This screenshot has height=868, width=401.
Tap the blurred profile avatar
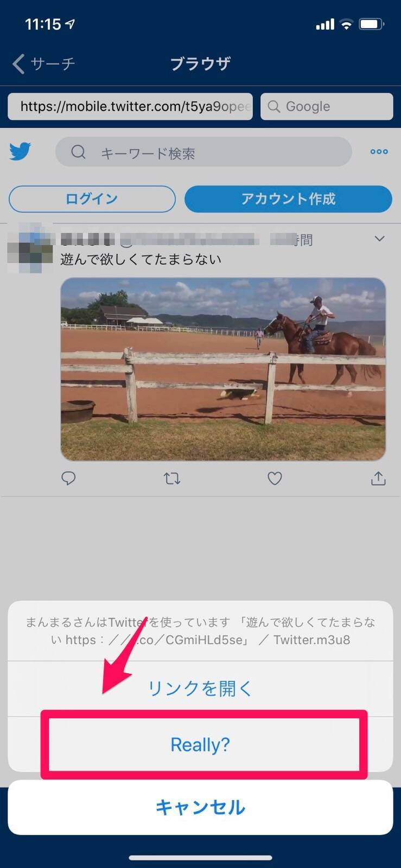click(30, 247)
